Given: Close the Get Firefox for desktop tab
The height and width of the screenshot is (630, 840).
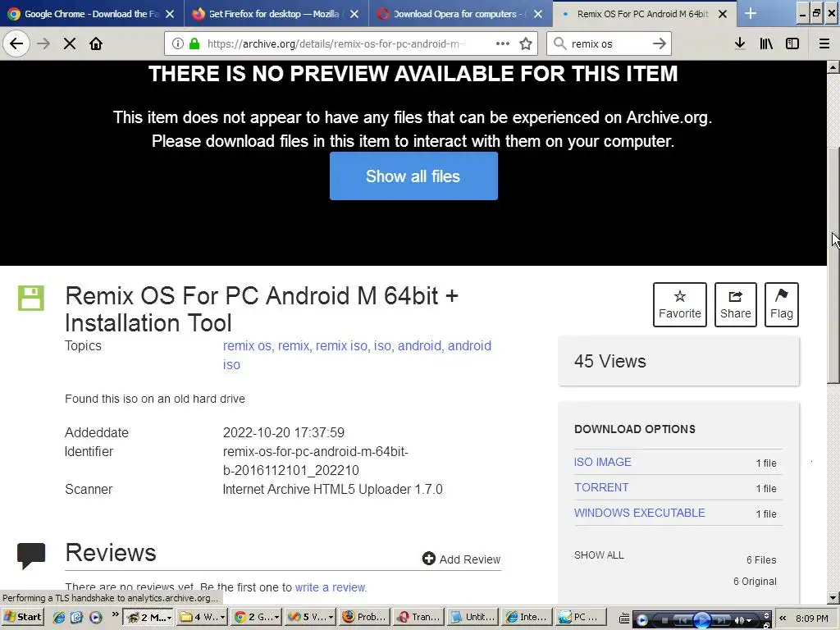Looking at the screenshot, I should pyautogui.click(x=354, y=14).
